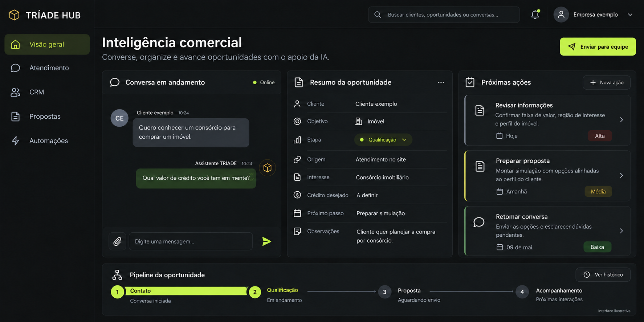Go to Visão geral in sidebar
The height and width of the screenshot is (322, 644).
pyautogui.click(x=47, y=44)
